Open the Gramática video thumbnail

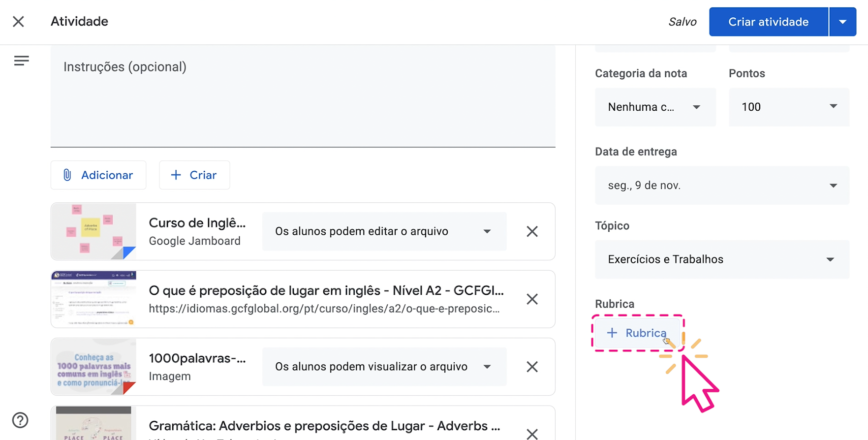pyautogui.click(x=93, y=423)
